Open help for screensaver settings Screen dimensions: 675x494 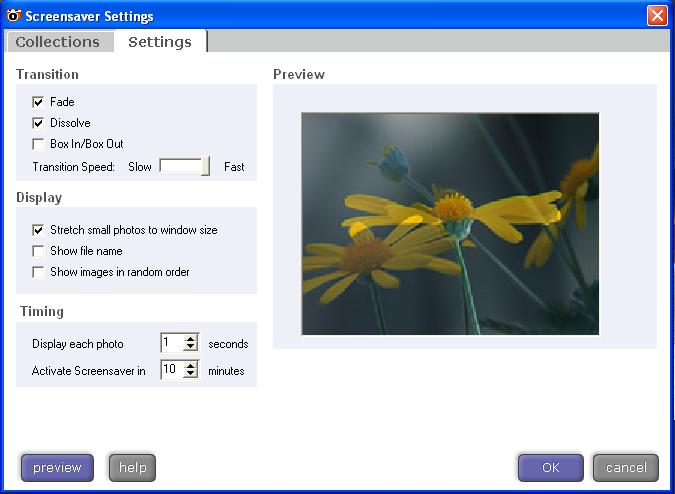click(x=132, y=468)
